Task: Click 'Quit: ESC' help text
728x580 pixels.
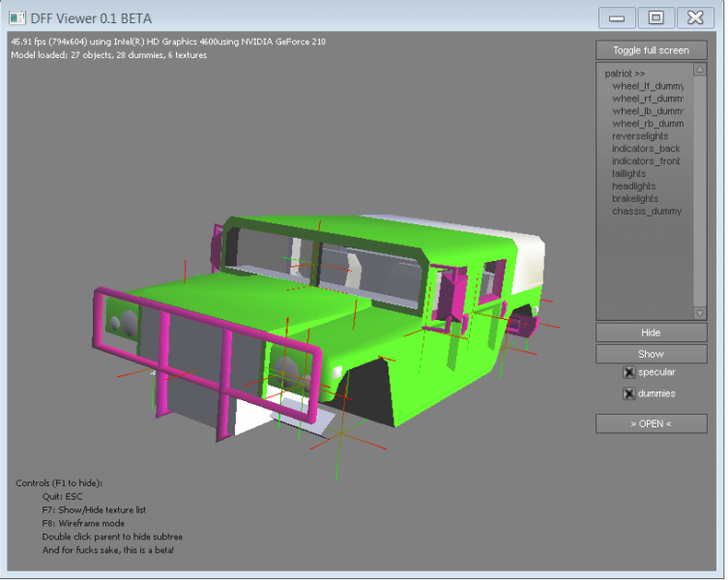Action: [x=62, y=497]
